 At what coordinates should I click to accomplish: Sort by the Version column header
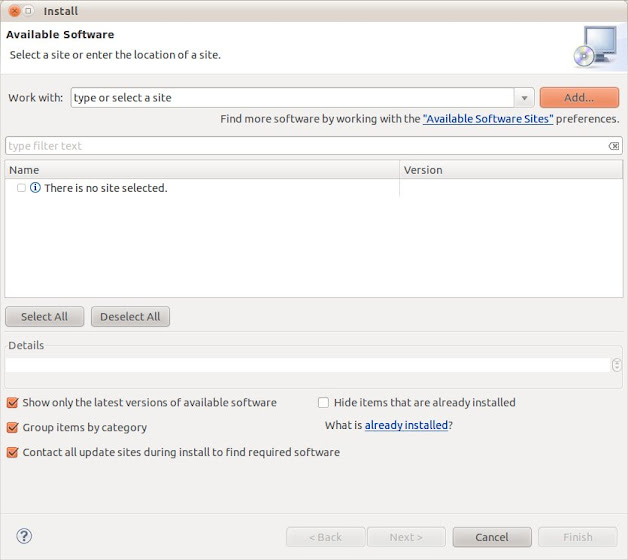tap(511, 170)
